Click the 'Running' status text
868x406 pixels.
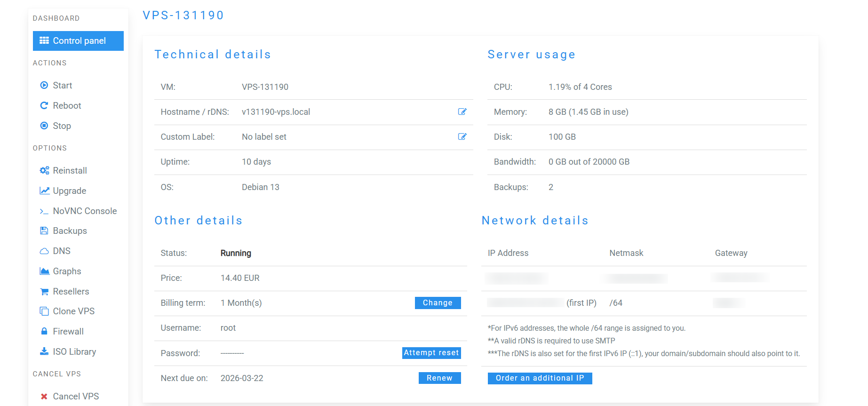point(236,253)
